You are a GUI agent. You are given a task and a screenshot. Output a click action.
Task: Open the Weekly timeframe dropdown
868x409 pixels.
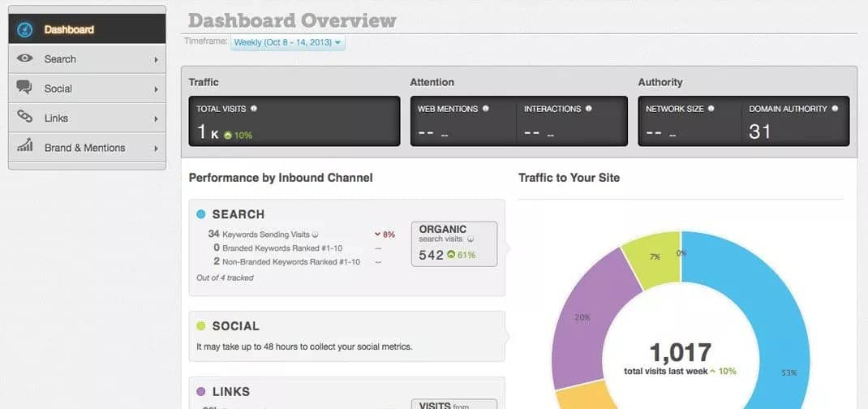(x=288, y=42)
